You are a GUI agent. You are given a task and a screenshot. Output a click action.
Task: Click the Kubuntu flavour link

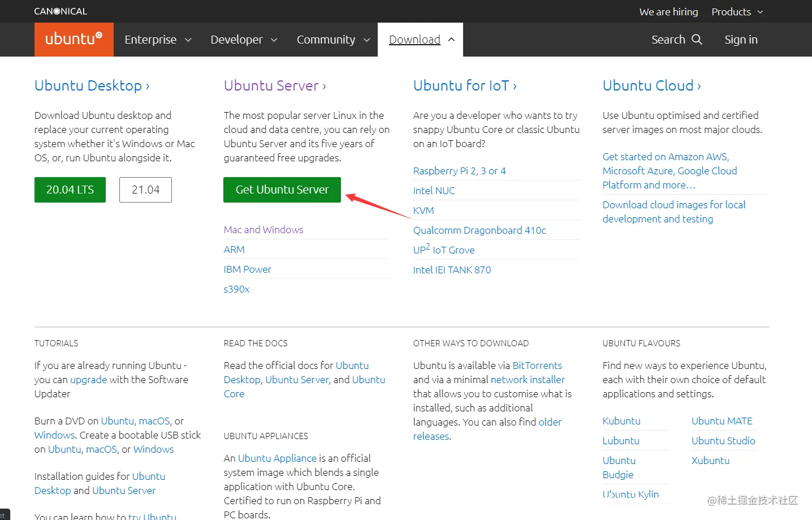coord(621,421)
